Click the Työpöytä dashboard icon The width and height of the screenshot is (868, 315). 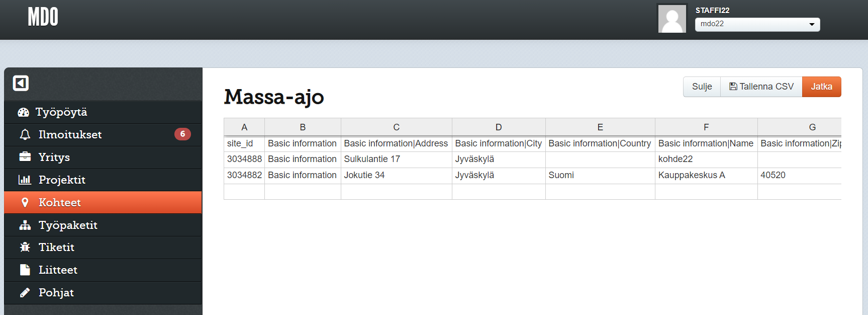pyautogui.click(x=24, y=112)
